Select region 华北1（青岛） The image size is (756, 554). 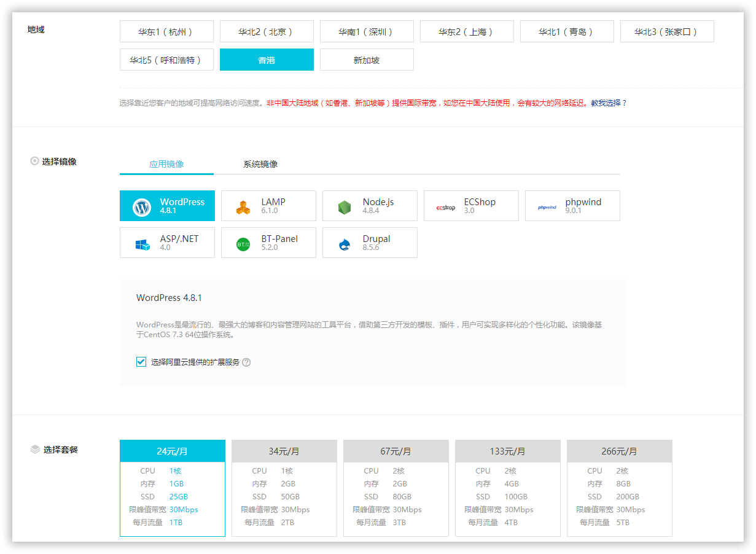567,31
